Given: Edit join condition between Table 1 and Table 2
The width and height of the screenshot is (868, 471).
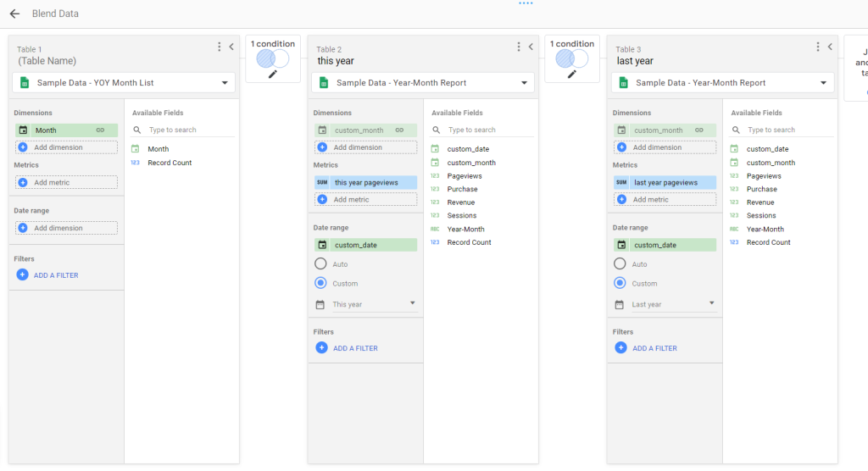Looking at the screenshot, I should click(272, 74).
